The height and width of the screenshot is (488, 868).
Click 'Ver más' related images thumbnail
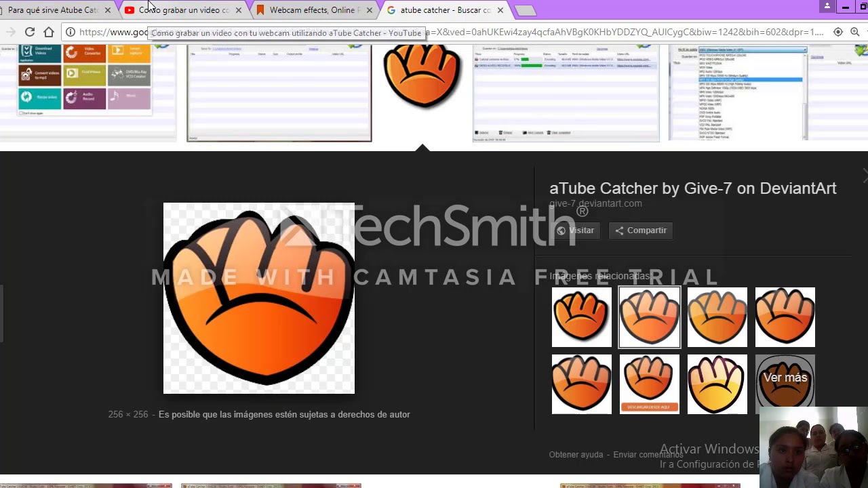(785, 384)
